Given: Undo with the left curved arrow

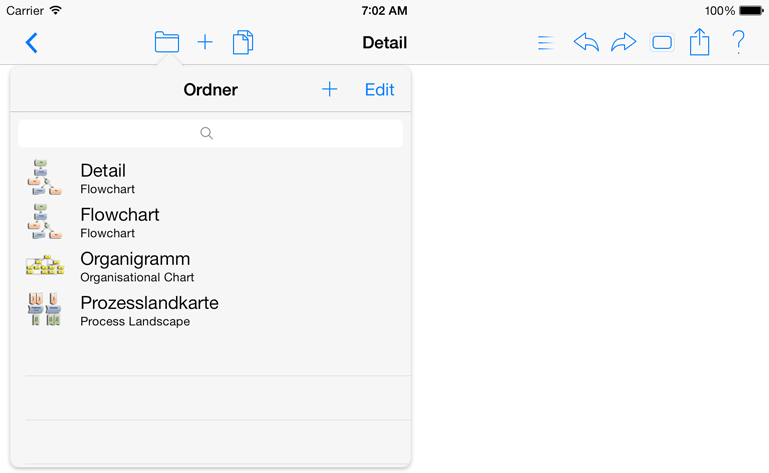Looking at the screenshot, I should point(586,42).
